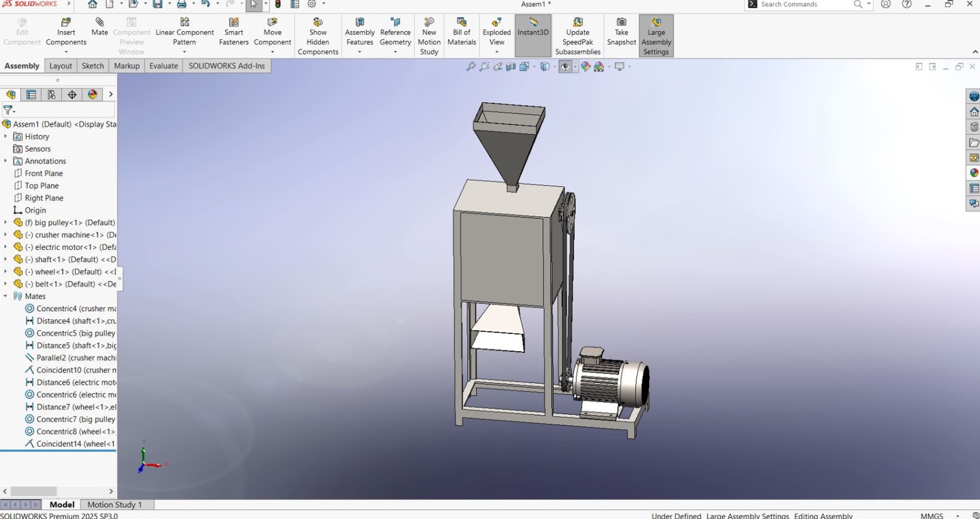980x519 pixels.
Task: Select the Mate tool
Action: tap(99, 27)
